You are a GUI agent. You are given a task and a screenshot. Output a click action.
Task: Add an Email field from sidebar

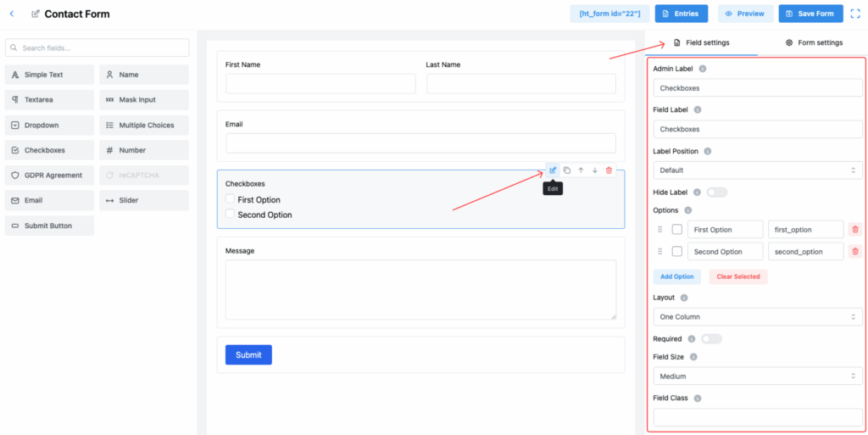pos(49,200)
